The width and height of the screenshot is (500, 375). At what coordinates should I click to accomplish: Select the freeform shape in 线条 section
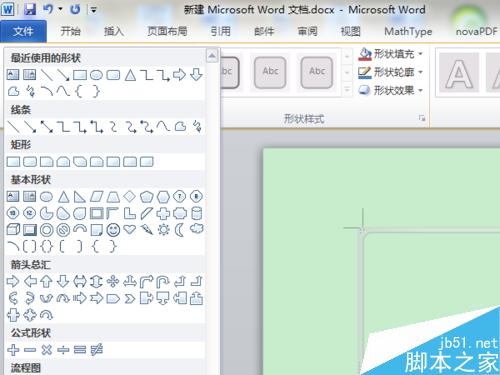[180, 127]
